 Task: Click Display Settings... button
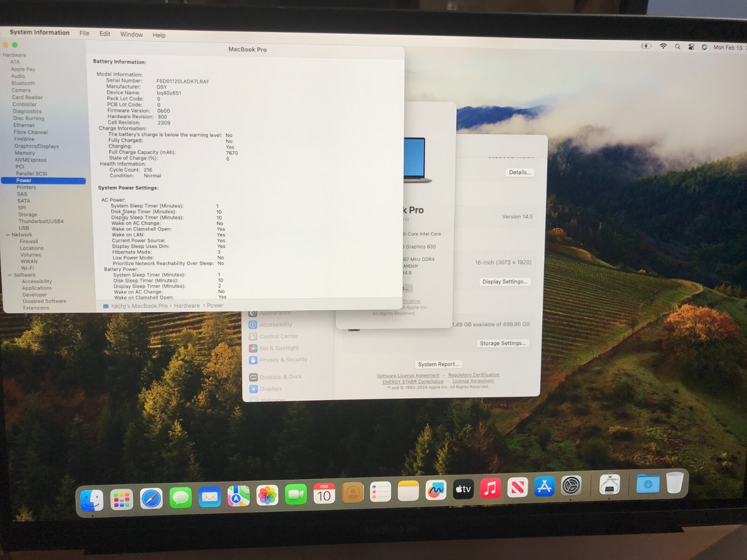[505, 281]
